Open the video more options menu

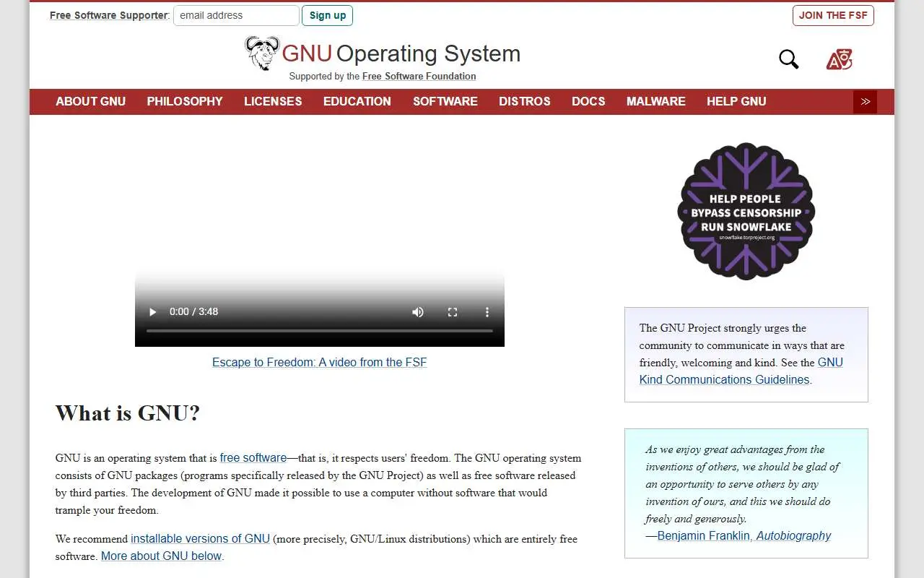[x=487, y=312]
